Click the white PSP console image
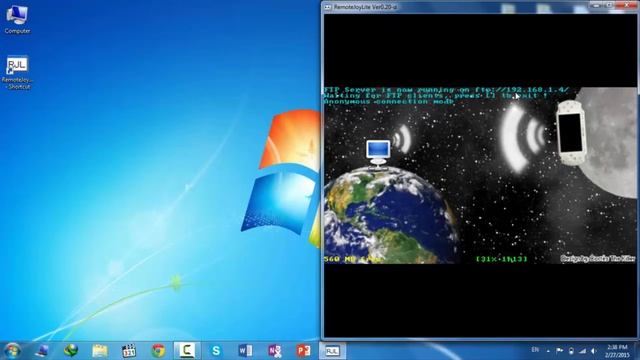This screenshot has width=640, height=360. (x=571, y=133)
